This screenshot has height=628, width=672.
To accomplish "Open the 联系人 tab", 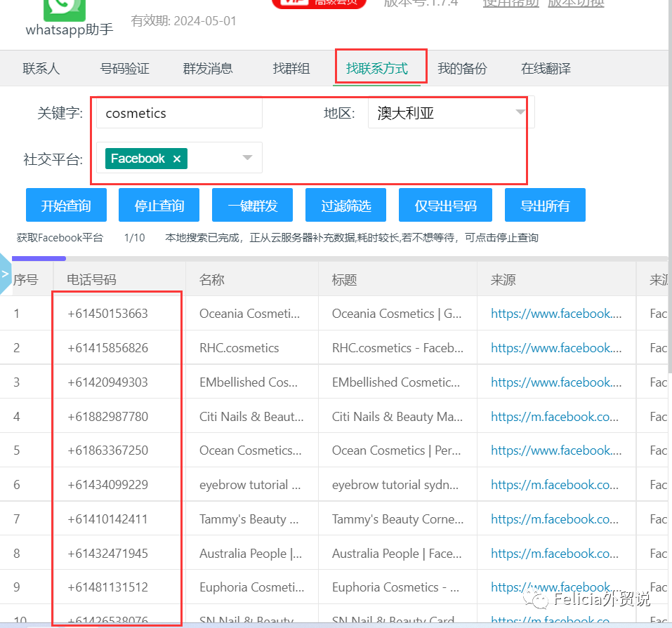I will click(41, 69).
